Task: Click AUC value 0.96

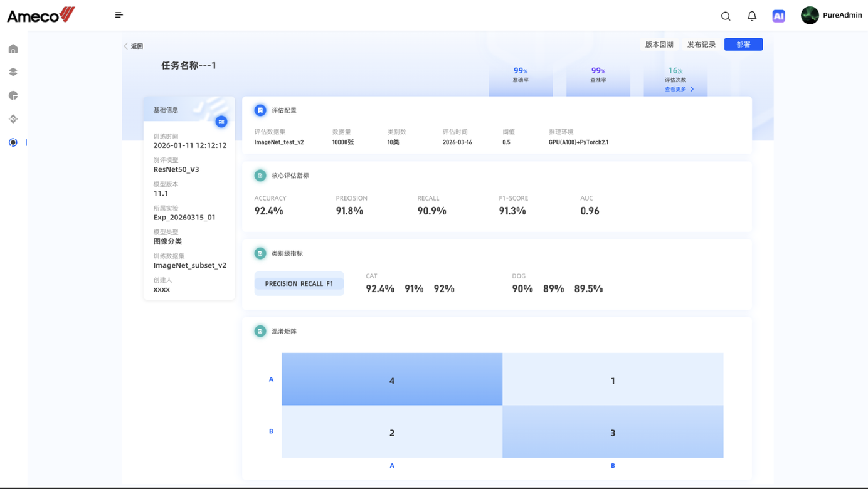Action: point(590,211)
